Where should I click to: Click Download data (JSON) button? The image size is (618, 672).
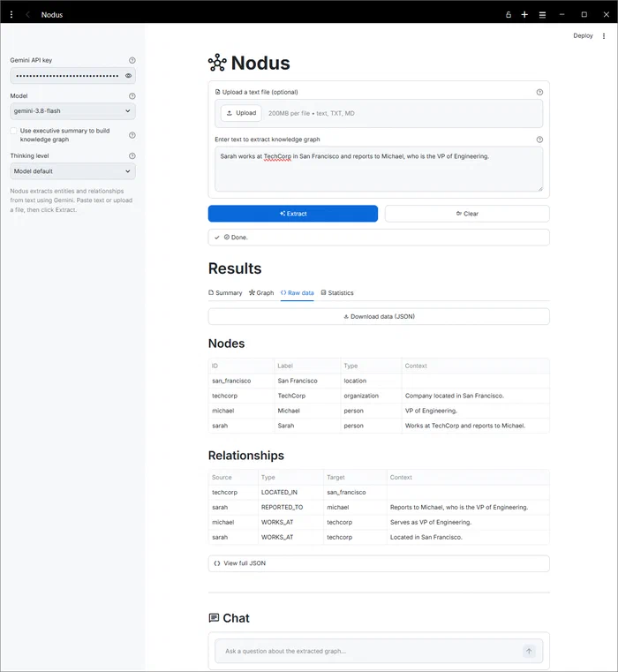pos(379,316)
